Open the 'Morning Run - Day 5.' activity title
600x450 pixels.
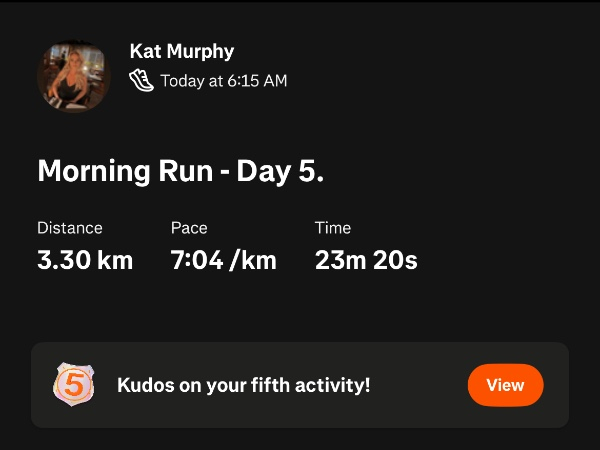[x=180, y=171]
